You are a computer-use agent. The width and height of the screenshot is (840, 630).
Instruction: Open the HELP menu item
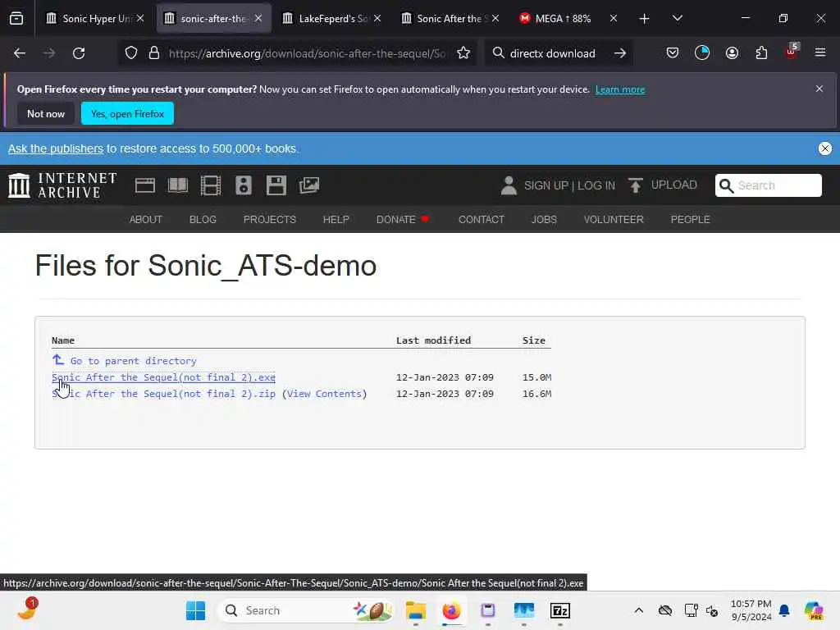pos(336,220)
